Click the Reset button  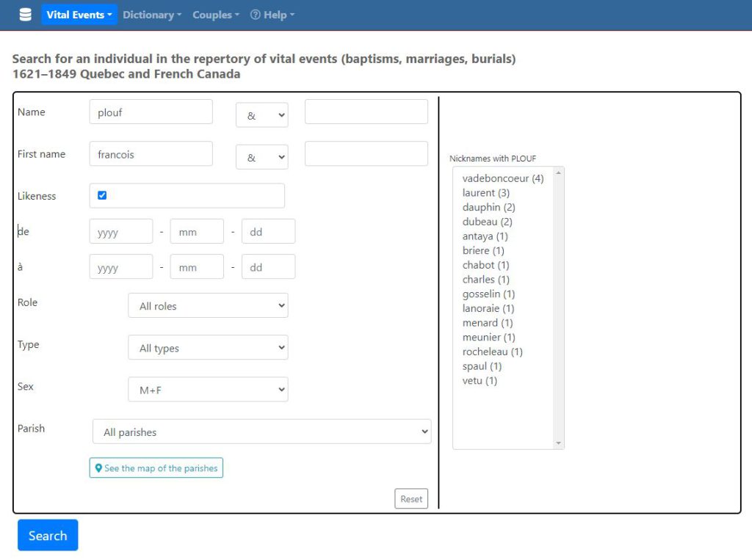(x=411, y=498)
